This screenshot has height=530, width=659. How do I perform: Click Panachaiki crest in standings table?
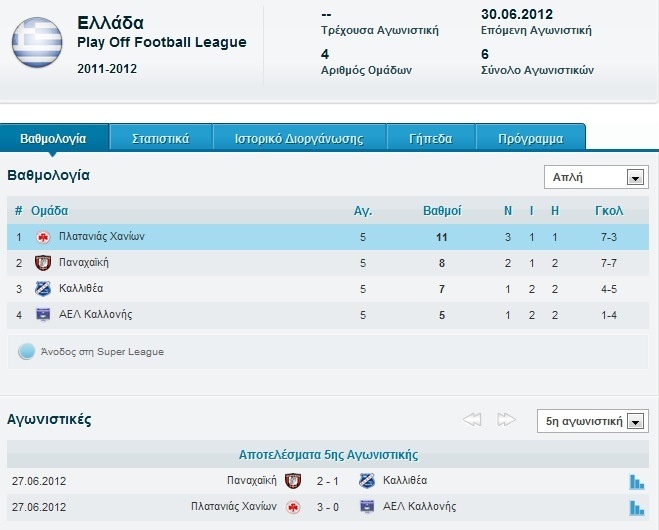point(43,263)
